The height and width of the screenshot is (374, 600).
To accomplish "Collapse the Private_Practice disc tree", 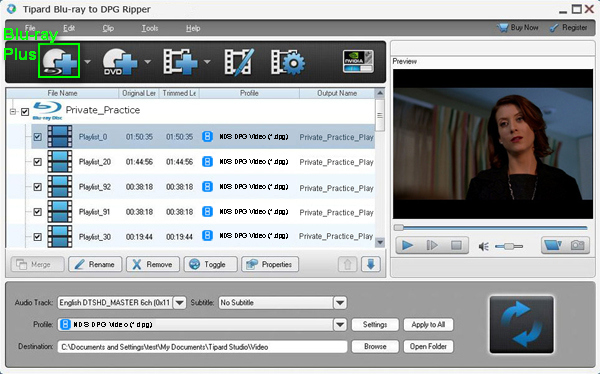I will (x=13, y=112).
